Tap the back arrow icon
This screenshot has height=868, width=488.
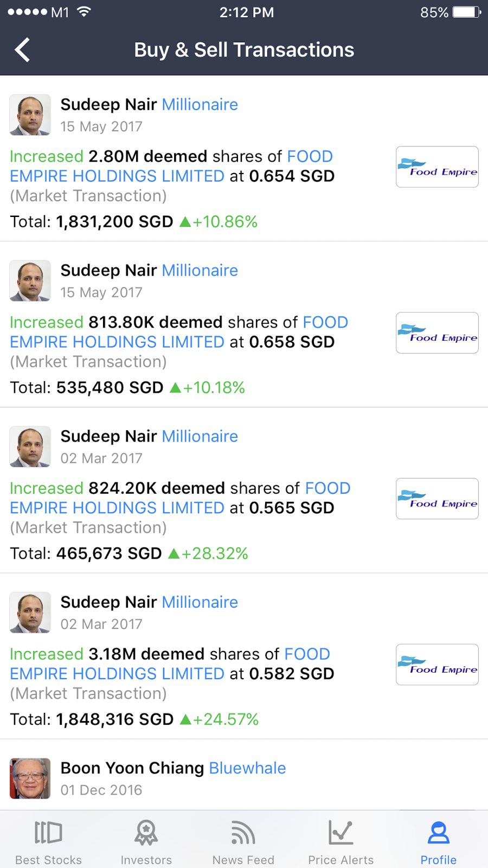22,50
